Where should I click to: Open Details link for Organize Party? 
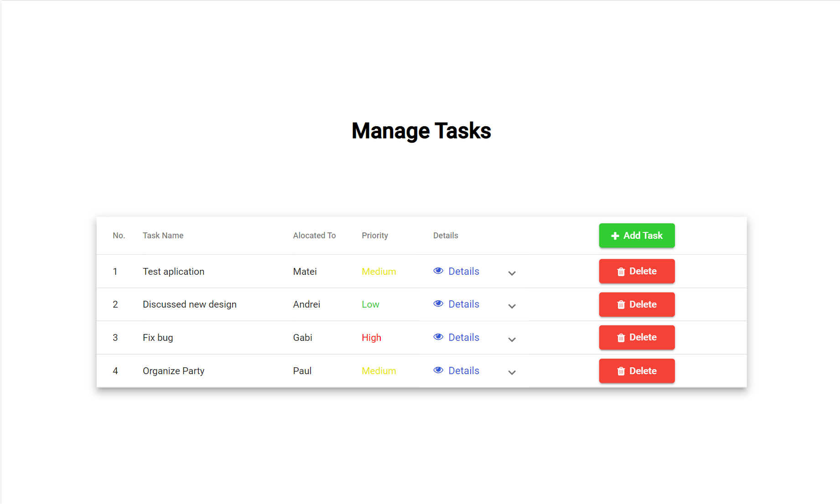pyautogui.click(x=463, y=371)
